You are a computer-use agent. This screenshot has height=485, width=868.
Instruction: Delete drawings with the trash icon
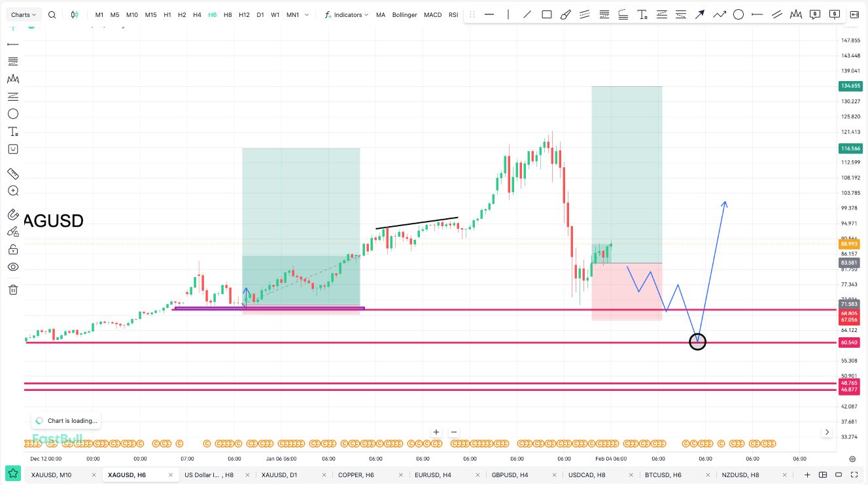pos(12,290)
